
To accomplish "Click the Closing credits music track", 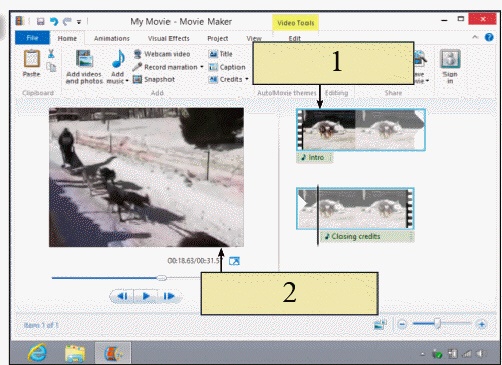I will [367, 237].
